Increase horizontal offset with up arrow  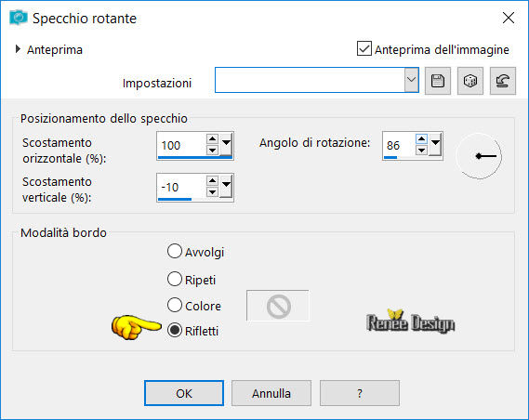coord(212,138)
